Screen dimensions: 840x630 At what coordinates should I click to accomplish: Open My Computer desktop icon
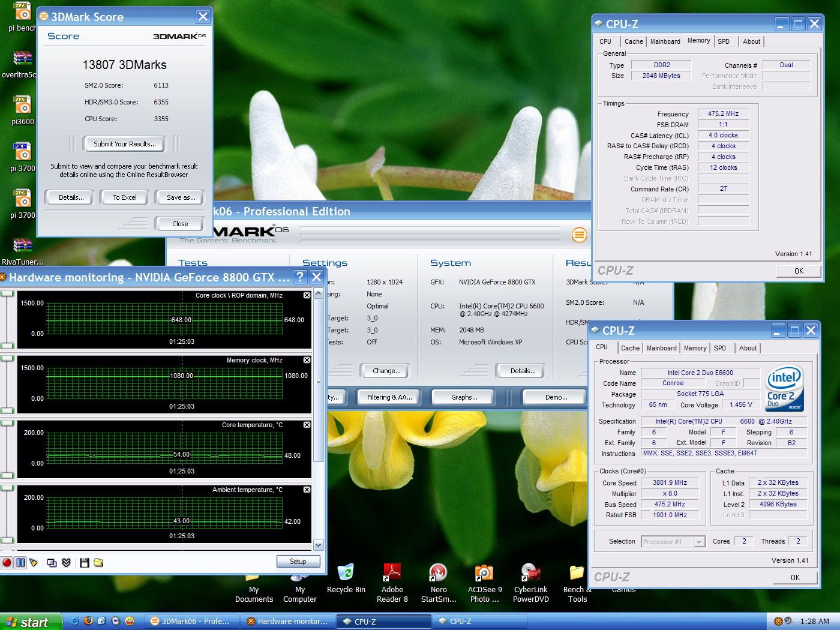(299, 588)
